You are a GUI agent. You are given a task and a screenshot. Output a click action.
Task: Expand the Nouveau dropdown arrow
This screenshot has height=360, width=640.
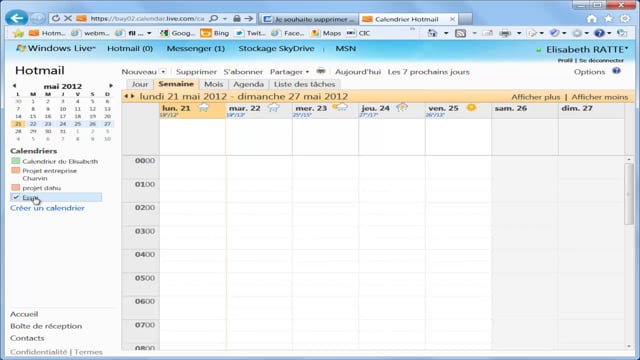tap(163, 72)
